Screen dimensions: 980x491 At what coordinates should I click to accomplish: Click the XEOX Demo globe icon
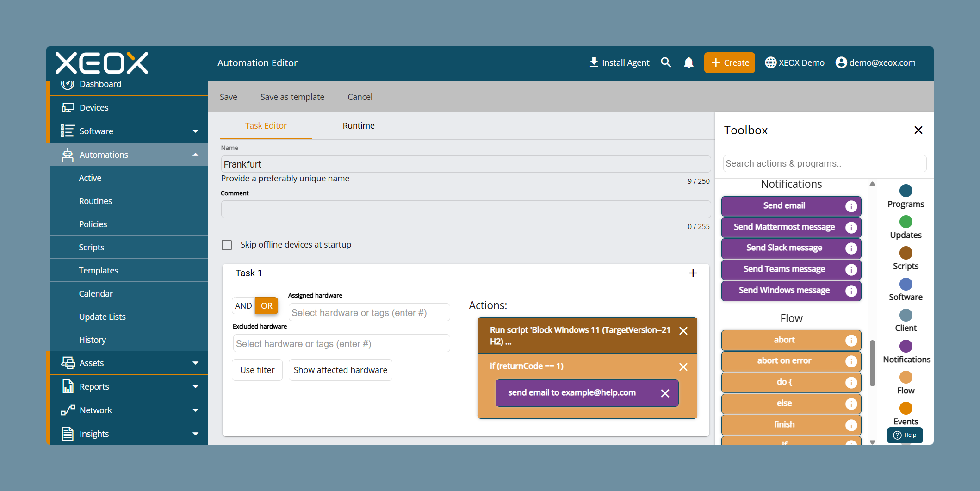click(x=770, y=62)
